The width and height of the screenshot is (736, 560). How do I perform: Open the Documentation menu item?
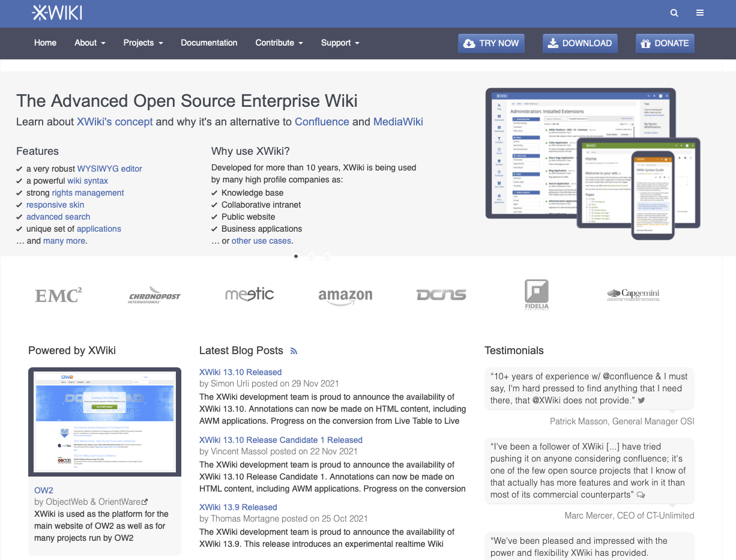(x=209, y=43)
